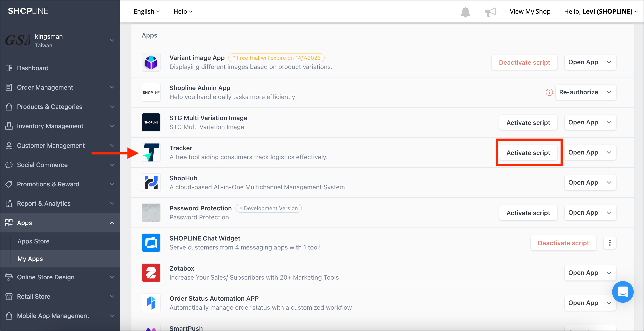Click the Social Commerce chat icon

9,165
